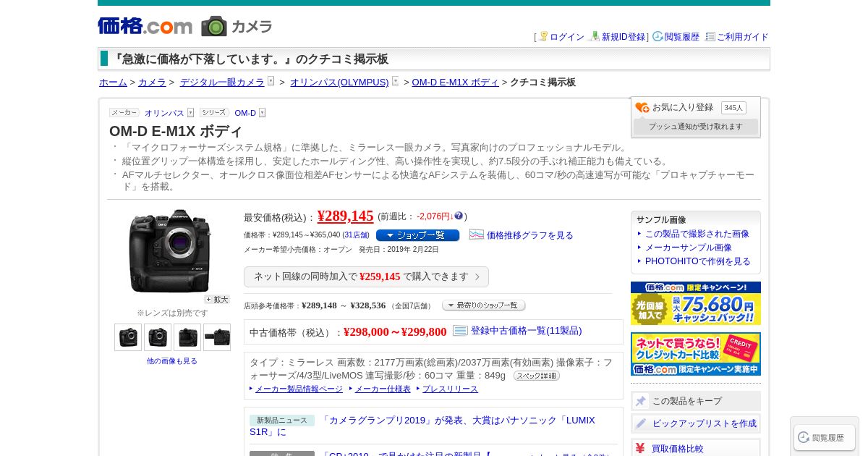Select the third product thumbnail image
This screenshot has height=456, width=868.
click(x=187, y=337)
